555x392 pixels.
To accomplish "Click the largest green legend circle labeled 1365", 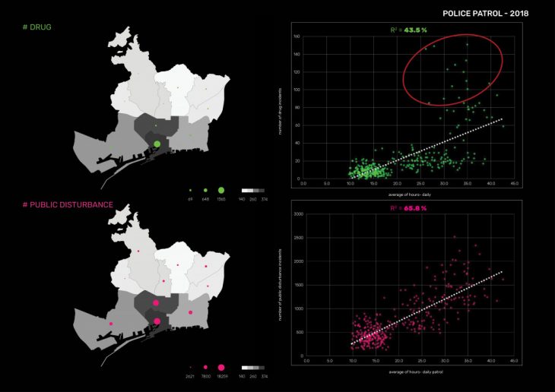I will coord(221,189).
